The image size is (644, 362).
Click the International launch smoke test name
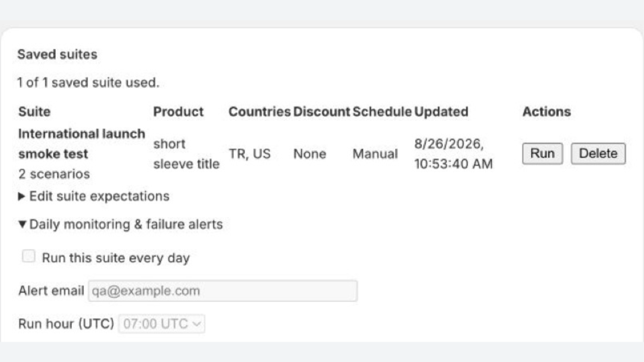tap(82, 144)
